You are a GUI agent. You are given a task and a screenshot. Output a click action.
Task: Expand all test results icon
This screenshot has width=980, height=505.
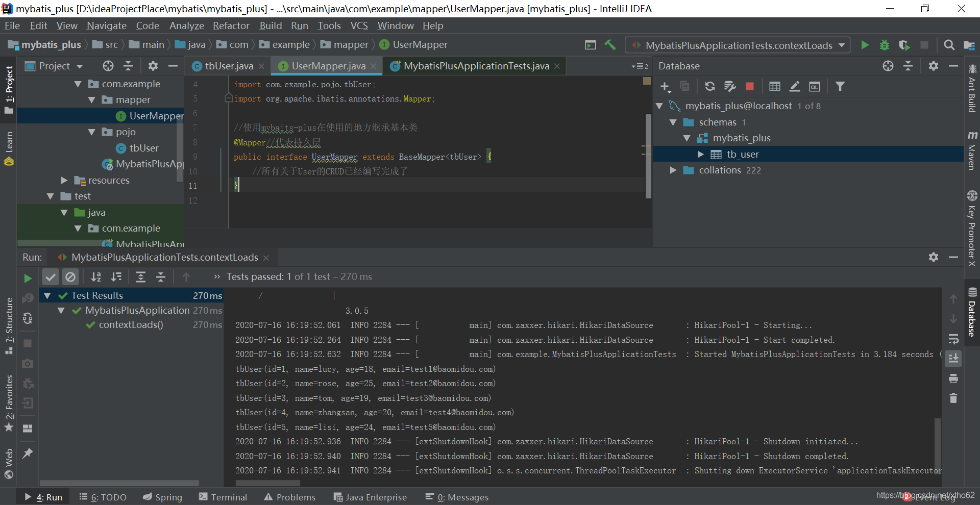[x=140, y=277]
